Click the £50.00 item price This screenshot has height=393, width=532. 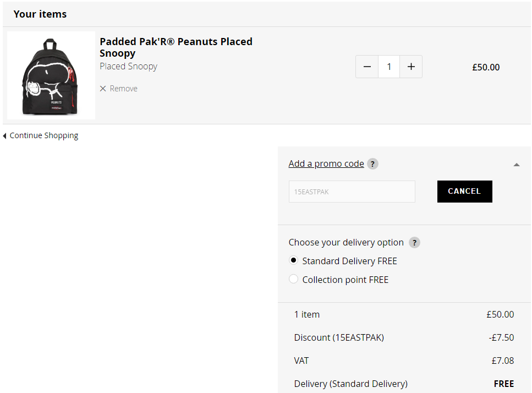click(x=486, y=67)
